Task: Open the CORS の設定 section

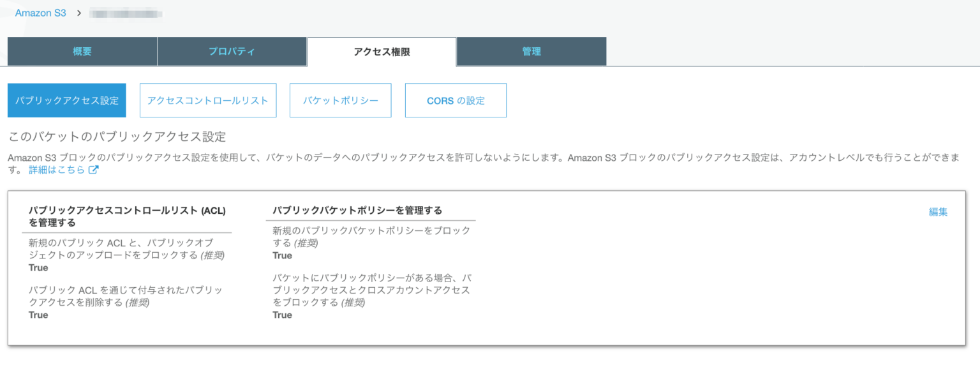Action: pos(455,100)
